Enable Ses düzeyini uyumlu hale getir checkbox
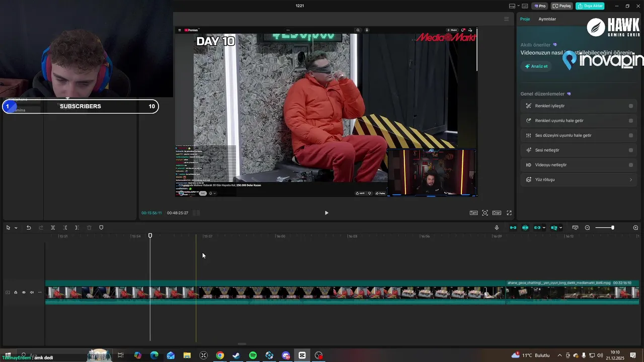 [631, 135]
